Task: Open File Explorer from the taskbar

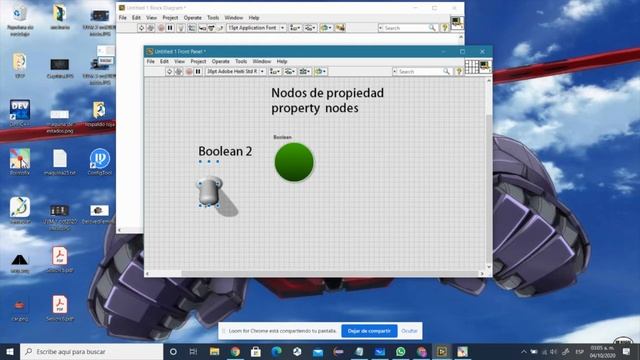Action: [214, 351]
